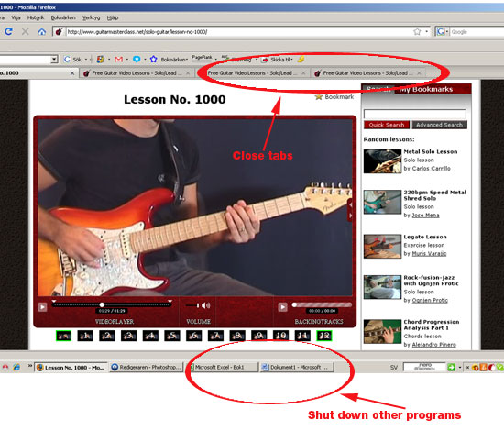
Task: Select video part 12 thumbnail
Action: (x=324, y=336)
